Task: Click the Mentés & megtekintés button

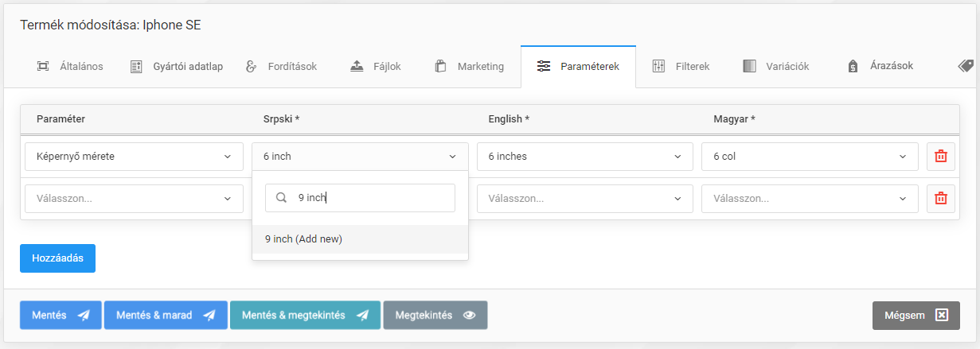Action: [305, 315]
